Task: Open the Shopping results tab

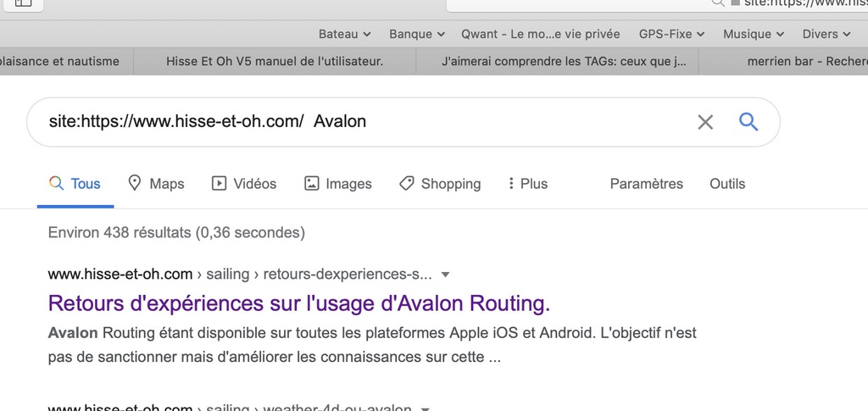Action: click(440, 184)
